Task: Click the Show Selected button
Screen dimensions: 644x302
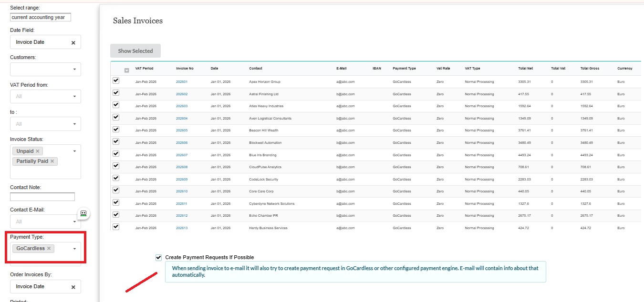Action: coord(135,51)
